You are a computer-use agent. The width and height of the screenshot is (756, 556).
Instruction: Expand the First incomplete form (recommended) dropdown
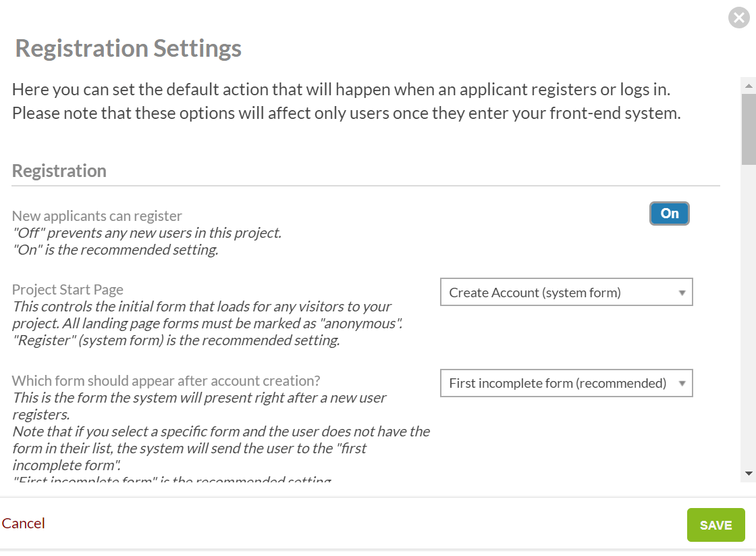pyautogui.click(x=566, y=383)
